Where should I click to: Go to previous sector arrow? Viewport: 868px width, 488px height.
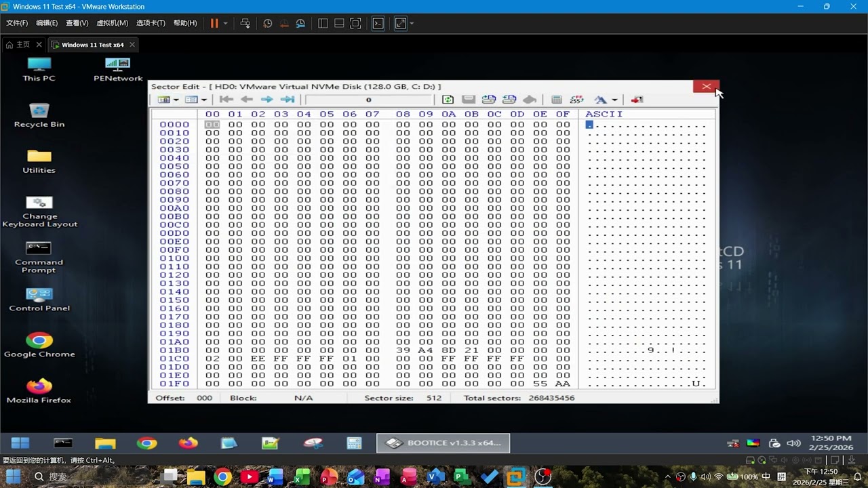tap(247, 100)
